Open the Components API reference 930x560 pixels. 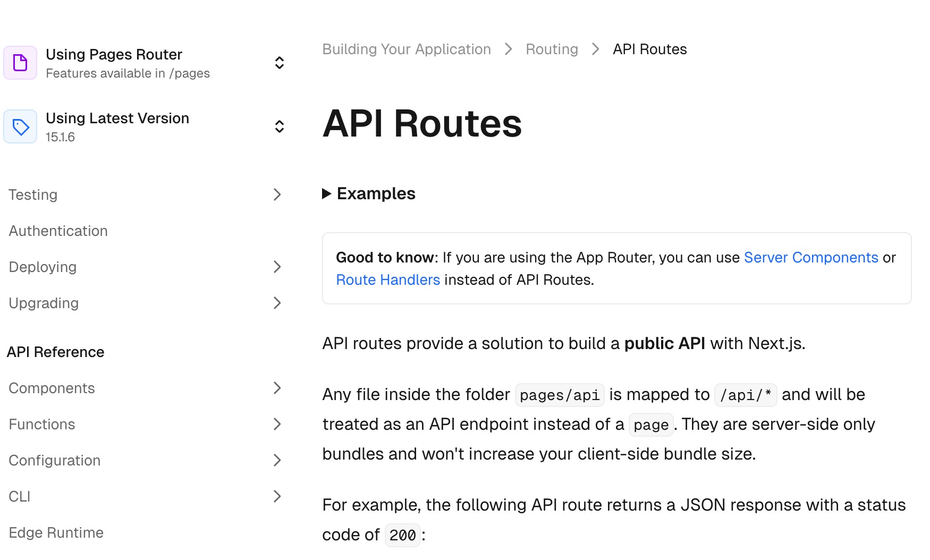(x=52, y=388)
